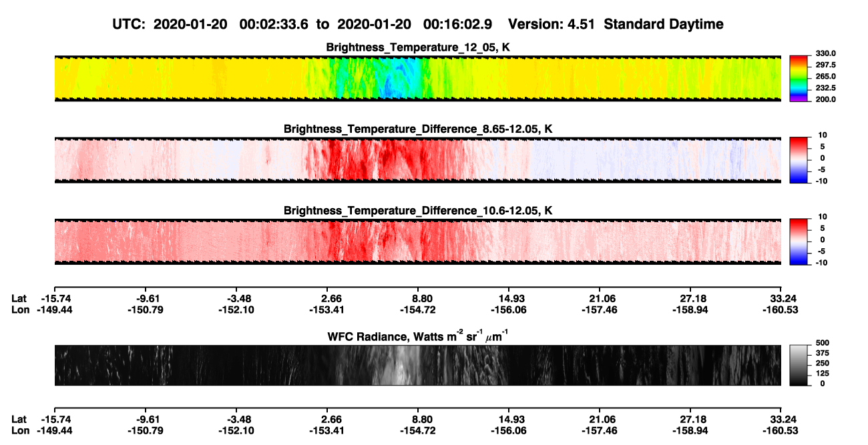The height and width of the screenshot is (445, 868).
Task: Click the 'UTC:' label in header
Action: pos(128,25)
